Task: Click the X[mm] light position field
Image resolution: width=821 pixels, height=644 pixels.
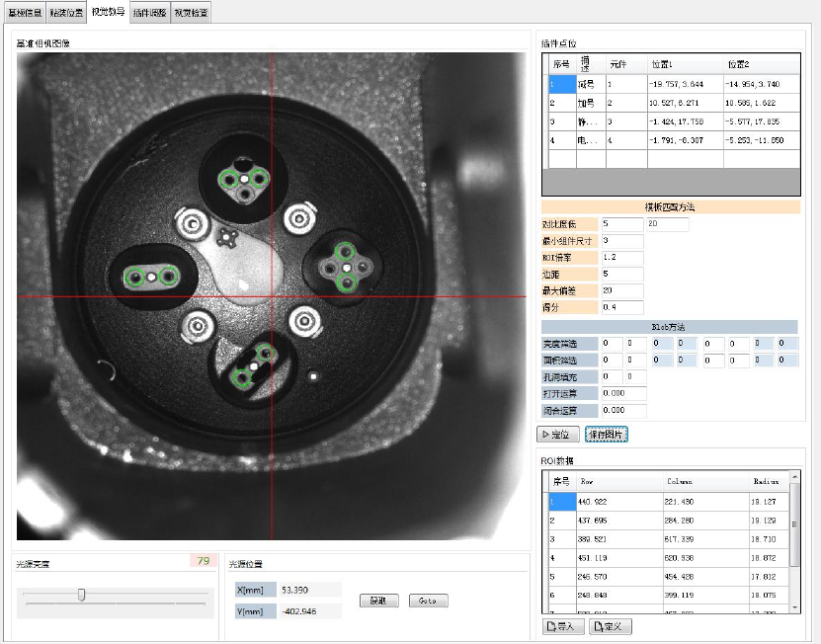Action: coord(308,590)
